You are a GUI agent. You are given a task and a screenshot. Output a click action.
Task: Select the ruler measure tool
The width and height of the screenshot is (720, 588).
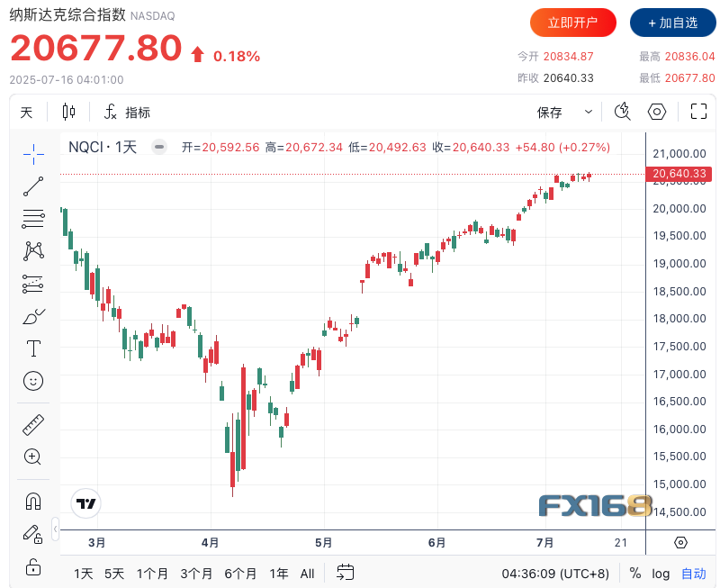pos(33,424)
